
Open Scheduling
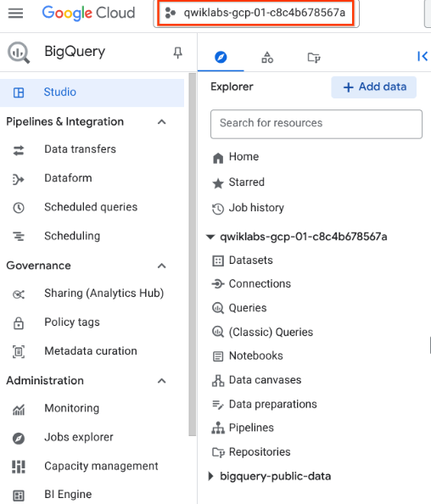coord(72,236)
